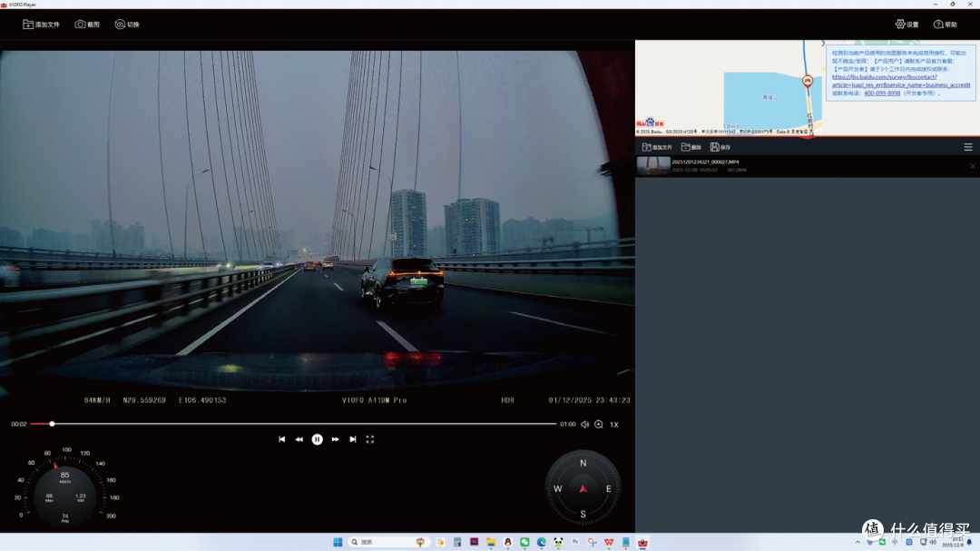Capture a frame with 截图 button
Screen dimensions: 980x551
click(87, 25)
